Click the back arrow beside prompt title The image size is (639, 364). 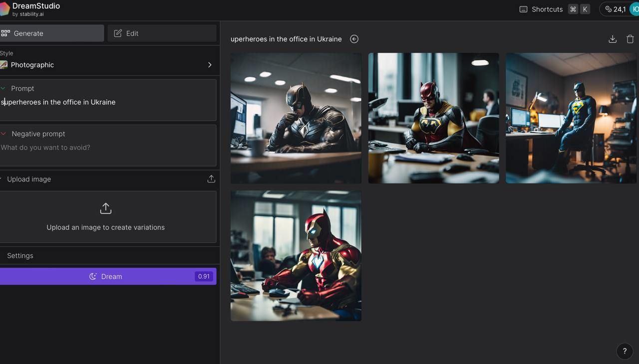(354, 39)
